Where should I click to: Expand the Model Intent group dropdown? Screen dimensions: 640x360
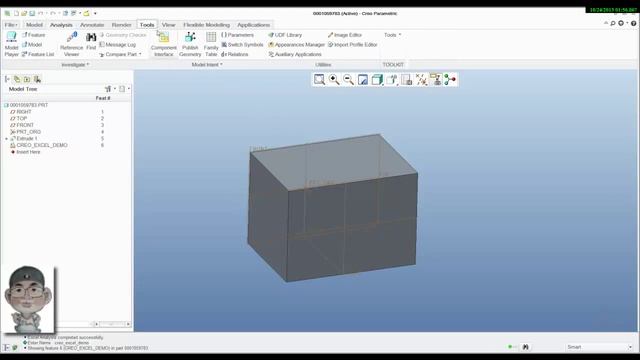[x=207, y=64]
